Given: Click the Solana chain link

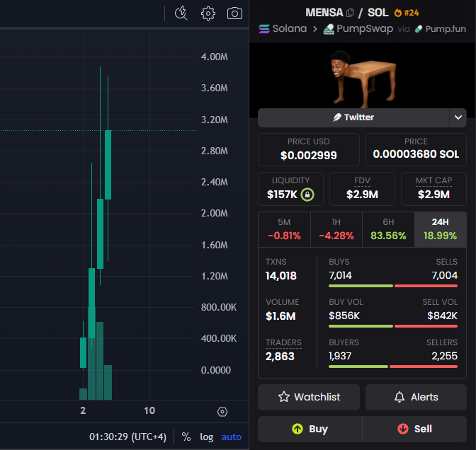Looking at the screenshot, I should [x=283, y=29].
